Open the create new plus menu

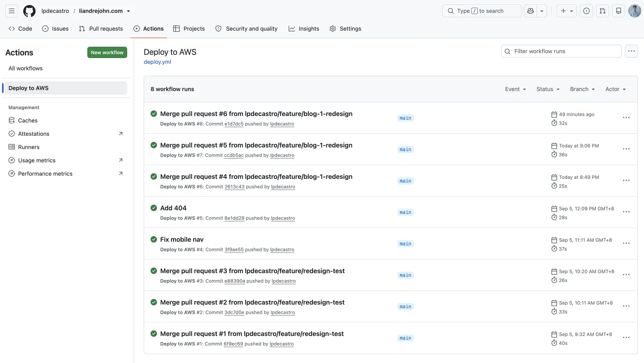point(567,11)
